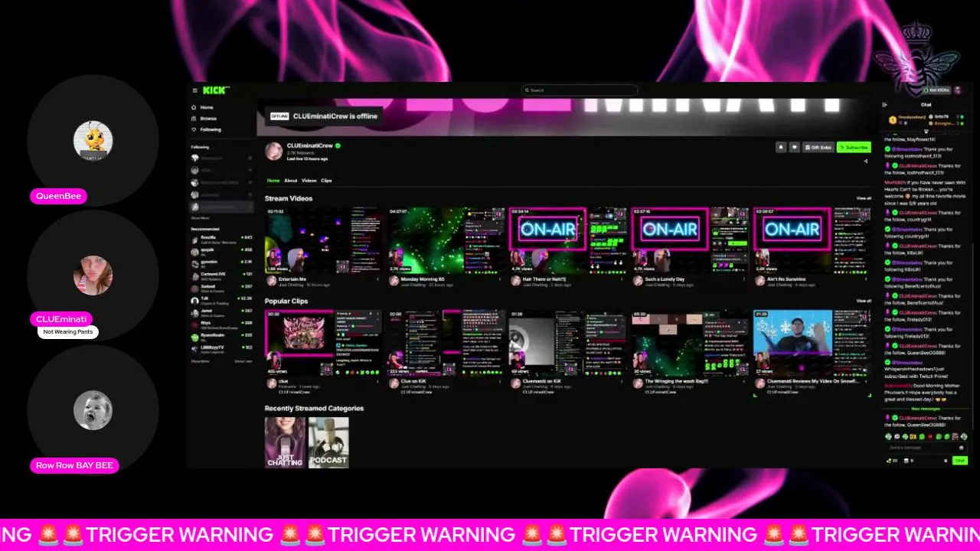Image resolution: width=980 pixels, height=551 pixels.
Task: Click CLUEminati's avatar in left overlay
Action: coord(93,275)
